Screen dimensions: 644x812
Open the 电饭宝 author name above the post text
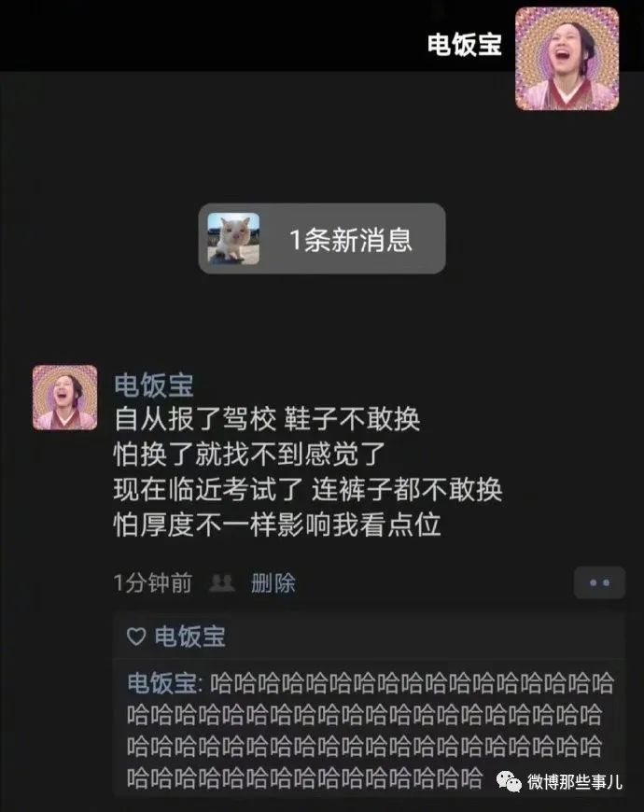tap(154, 385)
